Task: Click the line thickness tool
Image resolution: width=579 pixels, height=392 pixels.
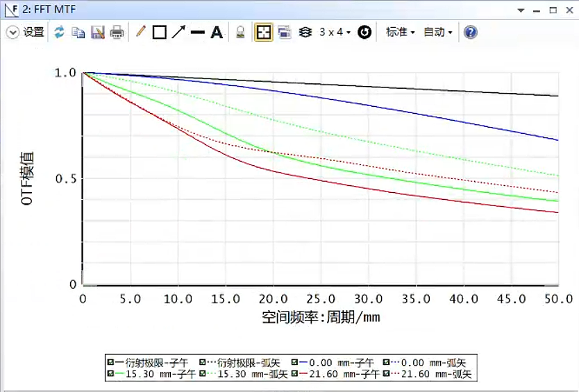Action: point(197,32)
